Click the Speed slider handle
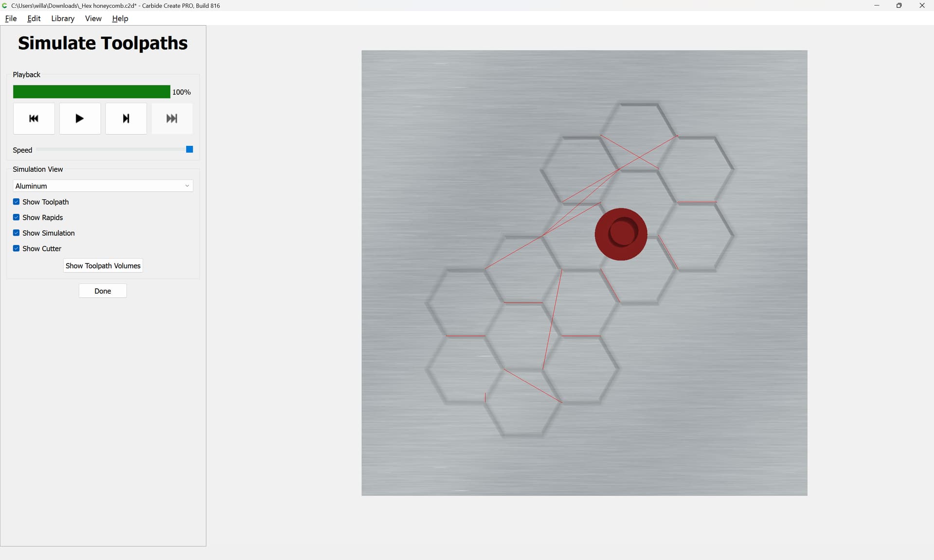This screenshot has width=934, height=560. 190,149
